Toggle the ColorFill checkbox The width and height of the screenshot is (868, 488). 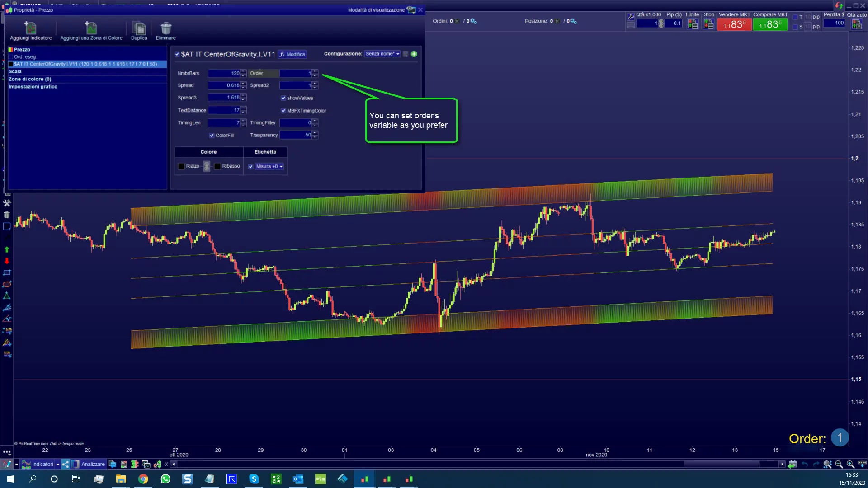[212, 136]
